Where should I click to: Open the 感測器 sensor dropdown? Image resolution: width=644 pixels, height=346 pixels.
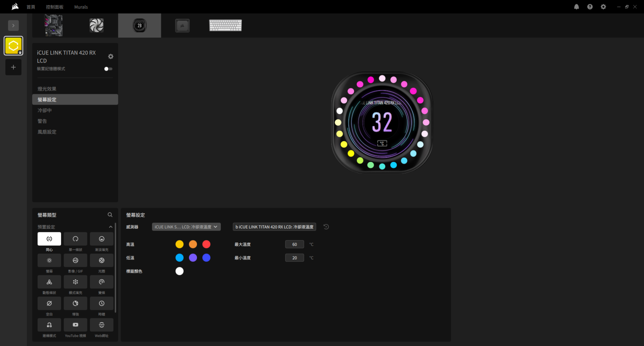click(186, 227)
